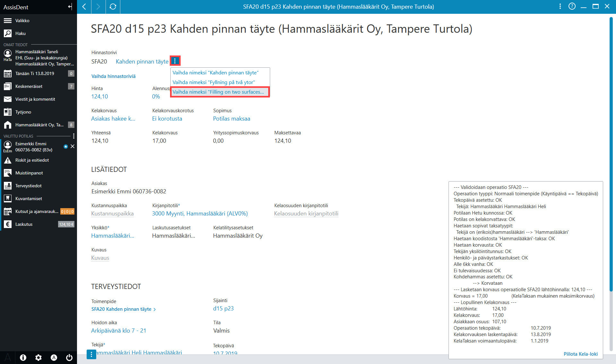616x364 pixels.
Task: Open the blue three-dot button at the page bottom
Action: click(x=91, y=354)
